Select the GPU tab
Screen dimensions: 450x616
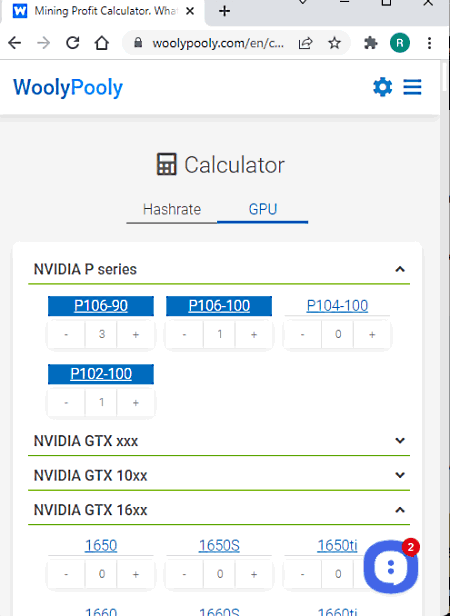[x=263, y=209]
